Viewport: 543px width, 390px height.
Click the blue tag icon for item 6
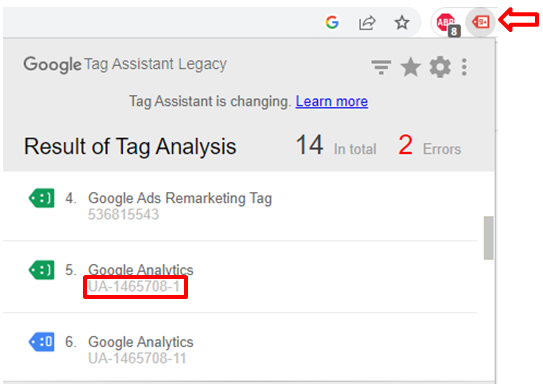(41, 342)
